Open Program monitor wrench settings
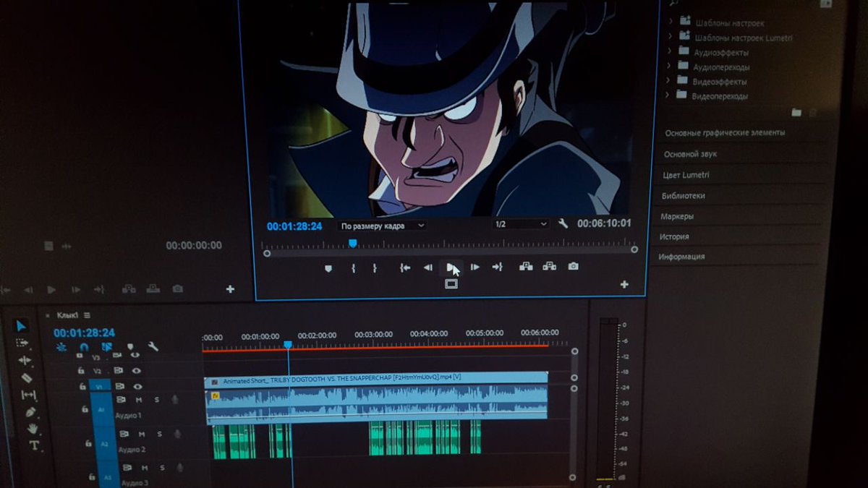 pos(563,224)
